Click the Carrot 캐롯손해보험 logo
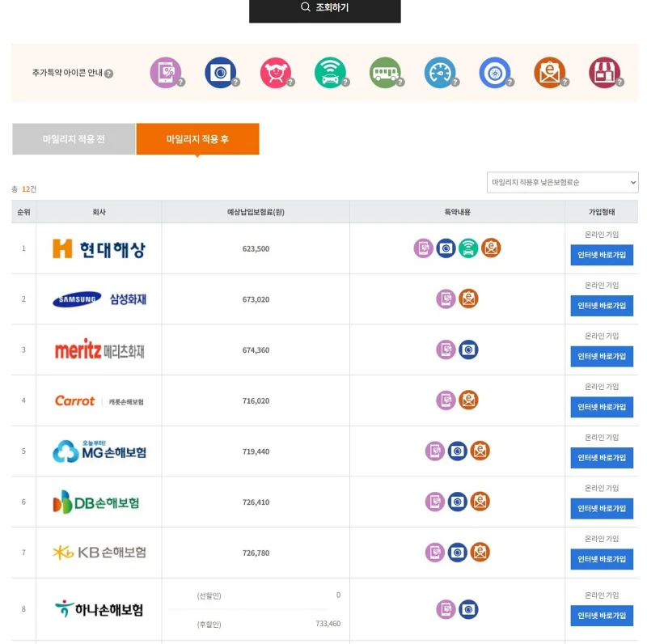This screenshot has width=647, height=644. point(99,400)
